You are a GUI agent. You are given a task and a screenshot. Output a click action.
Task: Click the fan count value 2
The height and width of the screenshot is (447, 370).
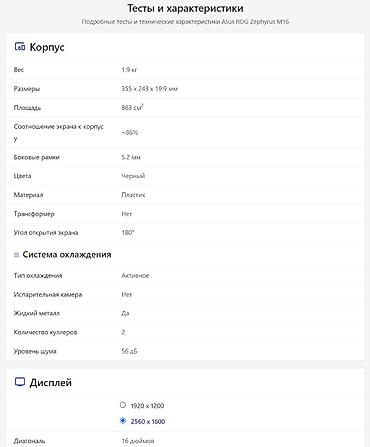pos(124,332)
